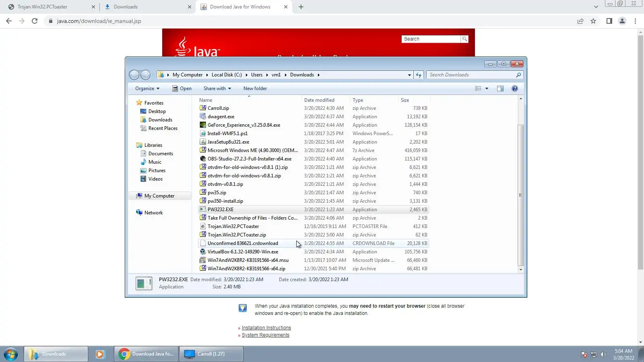Click the refresh button beside the address bar

point(419,75)
